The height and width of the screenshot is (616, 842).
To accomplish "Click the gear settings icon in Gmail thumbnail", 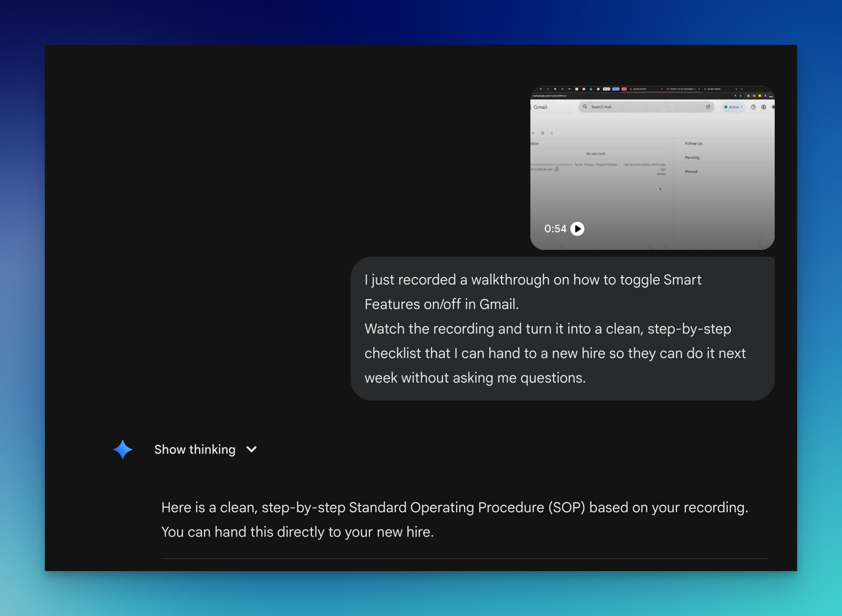I will [x=764, y=107].
